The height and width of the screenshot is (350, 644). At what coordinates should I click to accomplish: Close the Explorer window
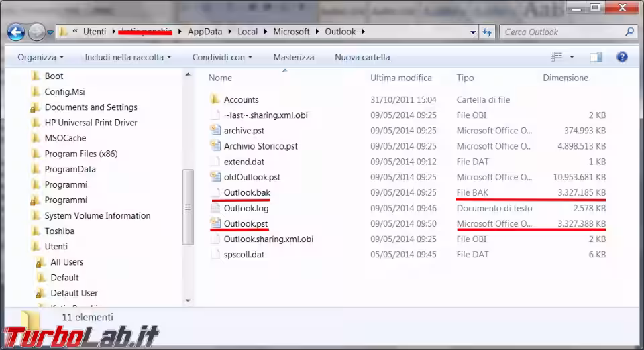click(x=623, y=7)
